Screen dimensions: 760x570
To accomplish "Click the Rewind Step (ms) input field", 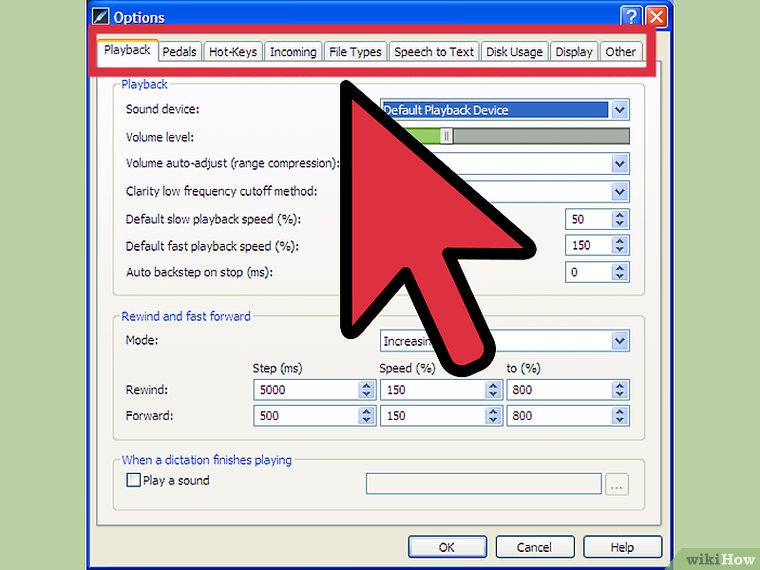I will pos(305,389).
